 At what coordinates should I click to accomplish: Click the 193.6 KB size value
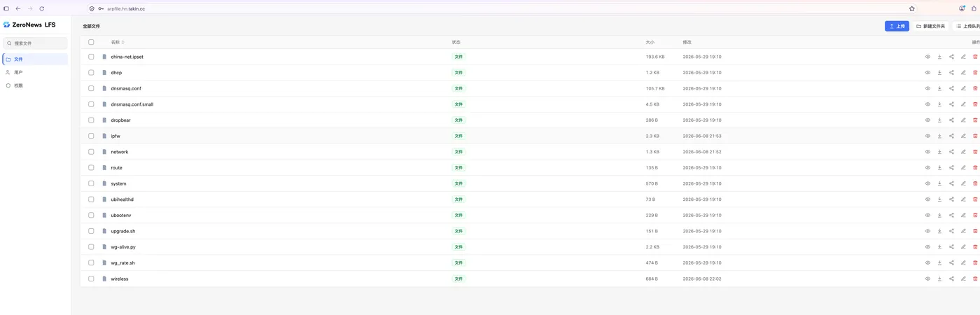[x=655, y=57]
